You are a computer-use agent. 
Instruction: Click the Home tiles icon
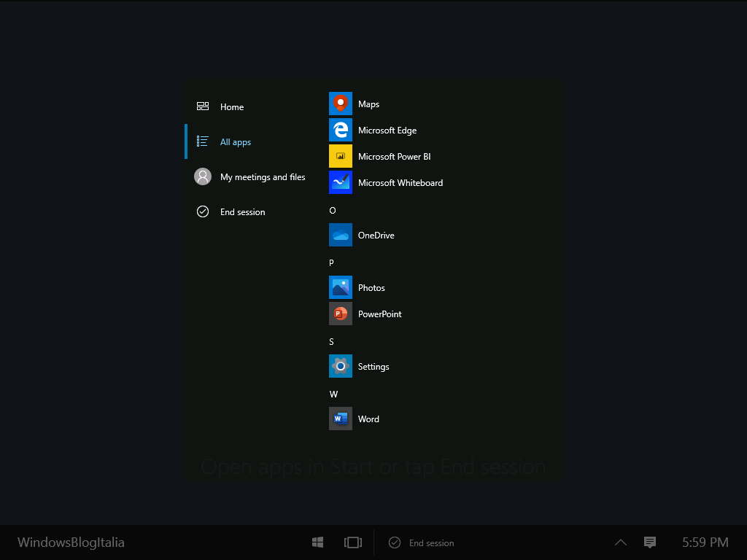tap(203, 106)
